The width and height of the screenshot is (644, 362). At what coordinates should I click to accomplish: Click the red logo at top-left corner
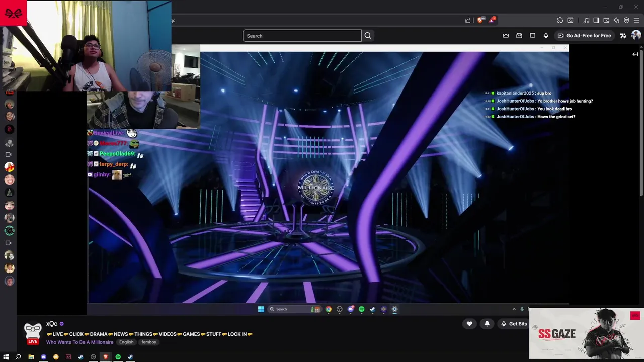point(13,13)
